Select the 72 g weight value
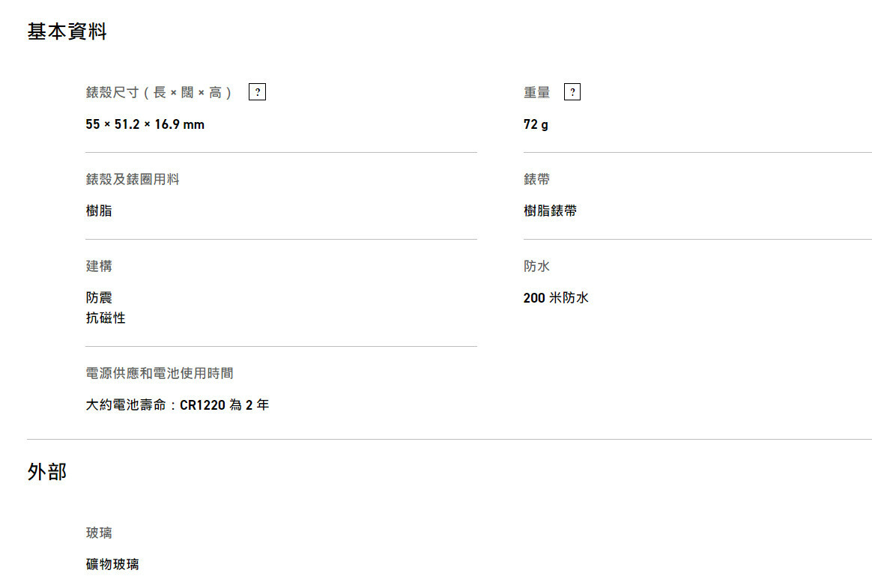Screen dimensions: 872x588 (536, 124)
